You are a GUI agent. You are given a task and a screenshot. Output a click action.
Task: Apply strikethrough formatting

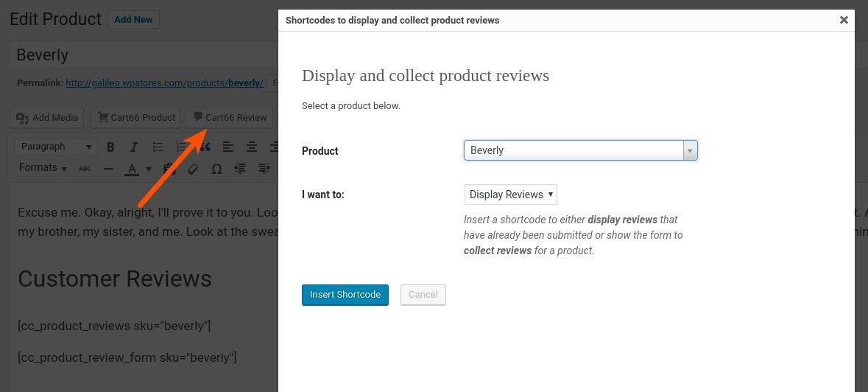(85, 168)
